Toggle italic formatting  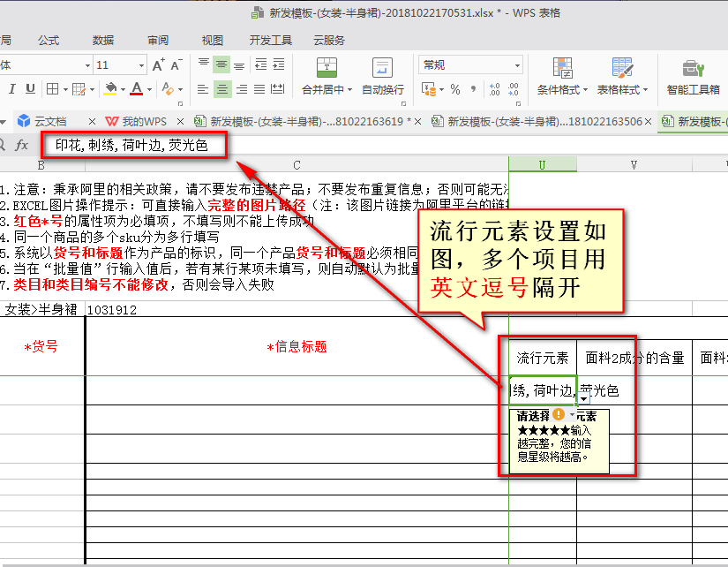[x=12, y=89]
